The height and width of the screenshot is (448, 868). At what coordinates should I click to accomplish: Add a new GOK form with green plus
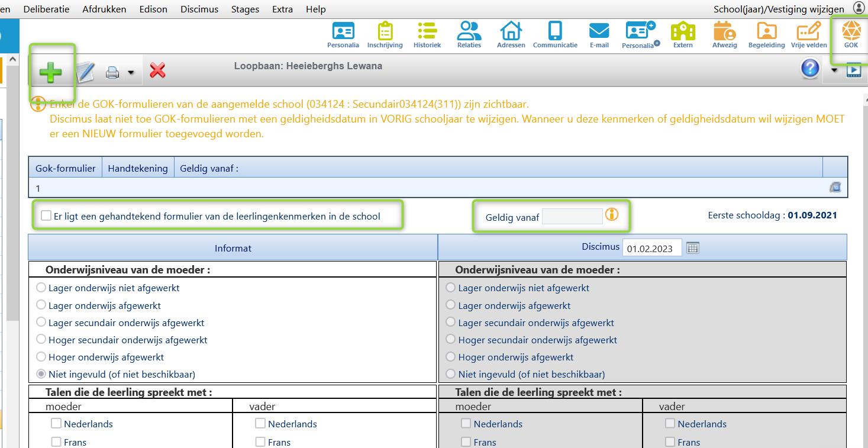[x=50, y=72]
